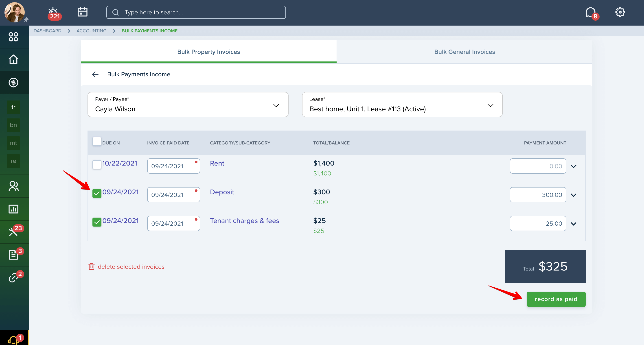
Task: Click the 10/22/2021 due date link
Action: [120, 163]
